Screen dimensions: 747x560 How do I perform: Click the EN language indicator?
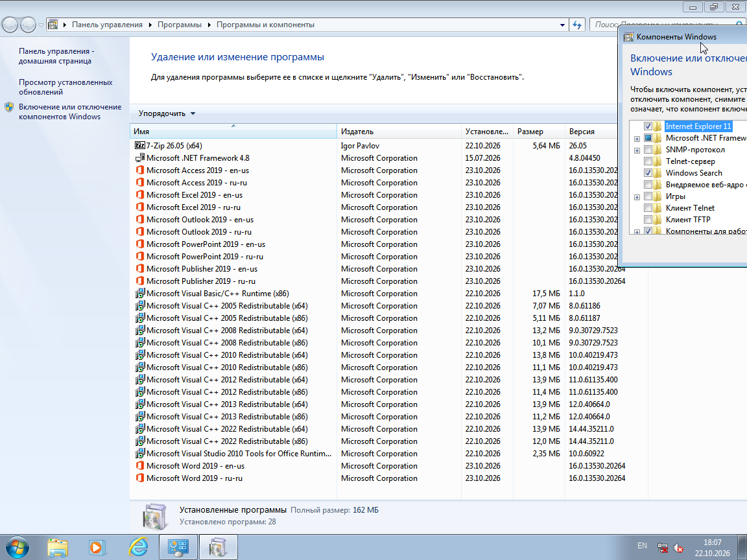(x=642, y=546)
